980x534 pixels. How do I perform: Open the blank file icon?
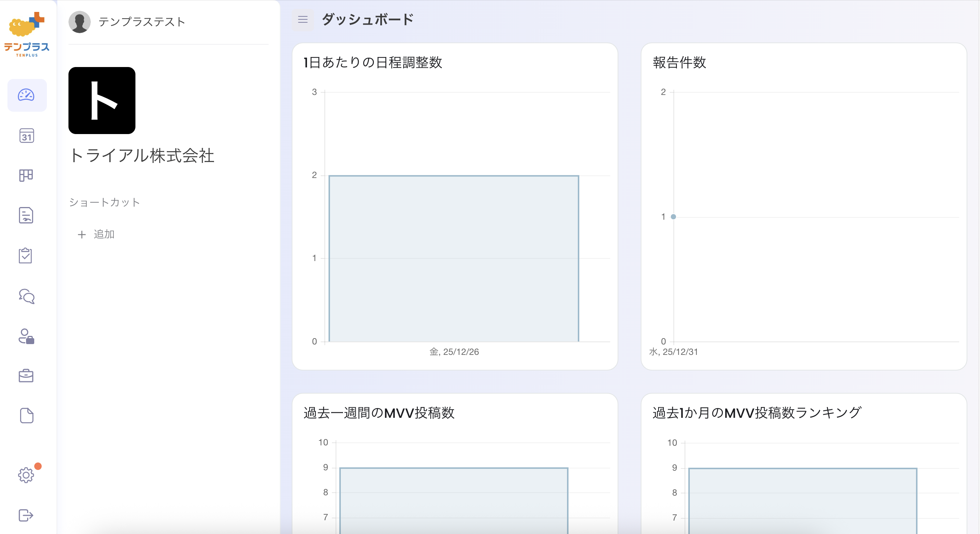tap(26, 416)
